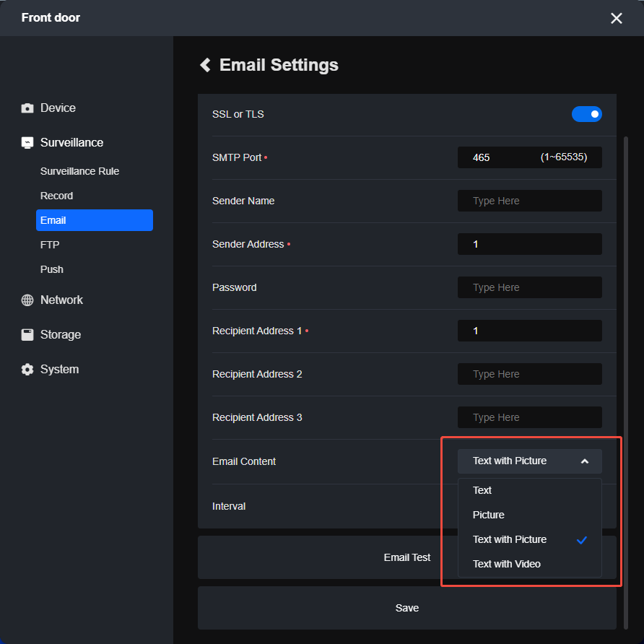Click the System gear icon
This screenshot has height=644, width=644.
coord(27,369)
